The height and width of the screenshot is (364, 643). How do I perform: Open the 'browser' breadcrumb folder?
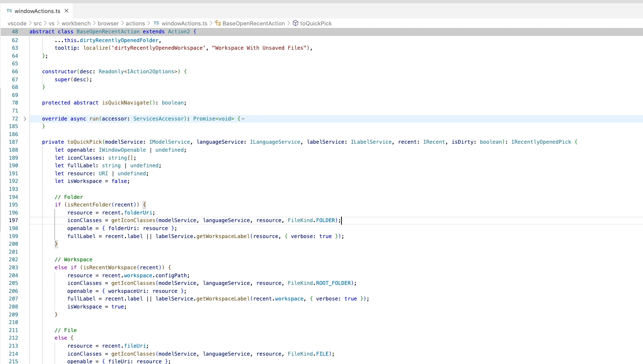[x=108, y=23]
